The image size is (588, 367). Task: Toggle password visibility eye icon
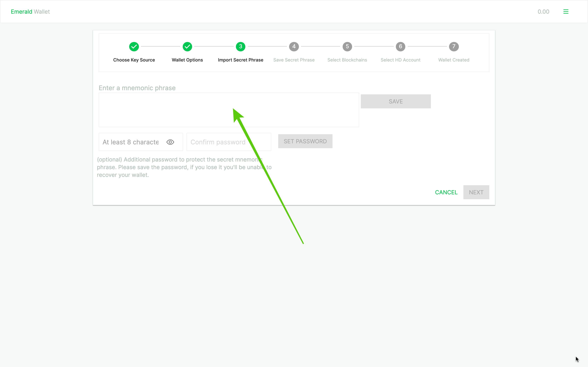coord(170,142)
